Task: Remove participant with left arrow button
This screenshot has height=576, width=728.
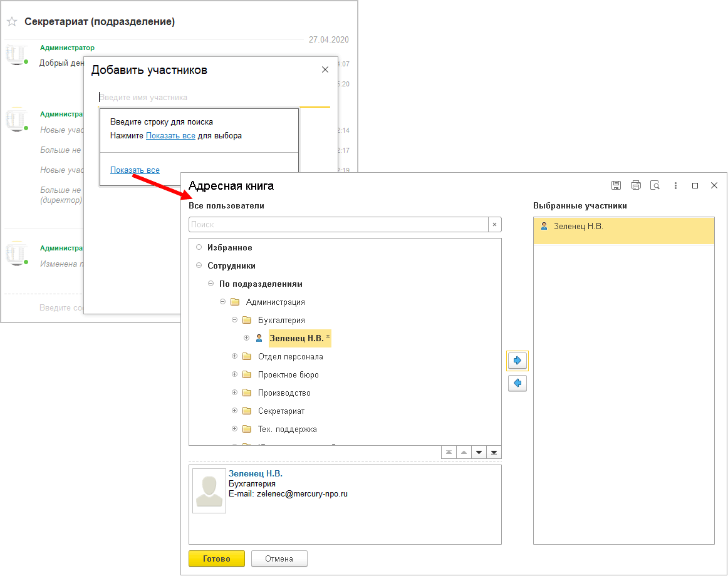Action: [517, 383]
